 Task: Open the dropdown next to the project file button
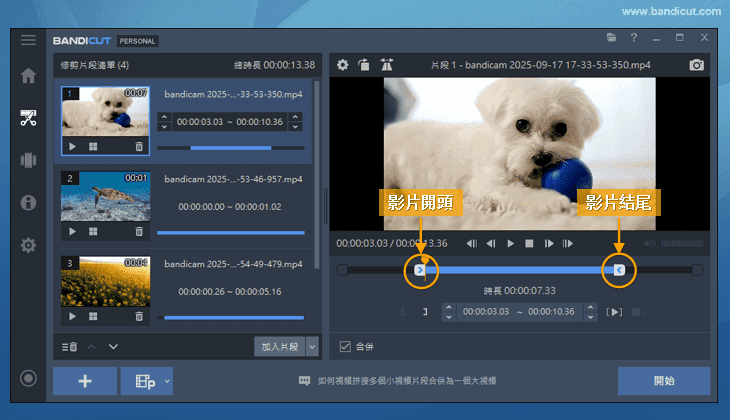pyautogui.click(x=167, y=381)
